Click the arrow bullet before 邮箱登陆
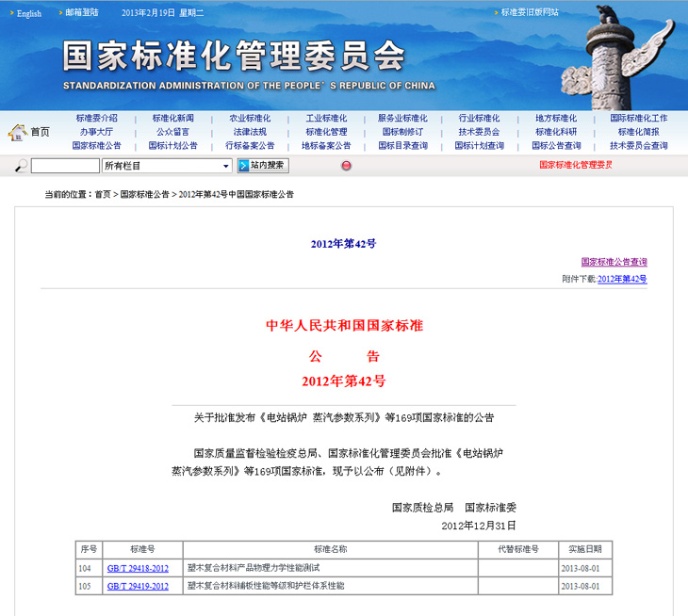The height and width of the screenshot is (616, 688). [x=58, y=13]
